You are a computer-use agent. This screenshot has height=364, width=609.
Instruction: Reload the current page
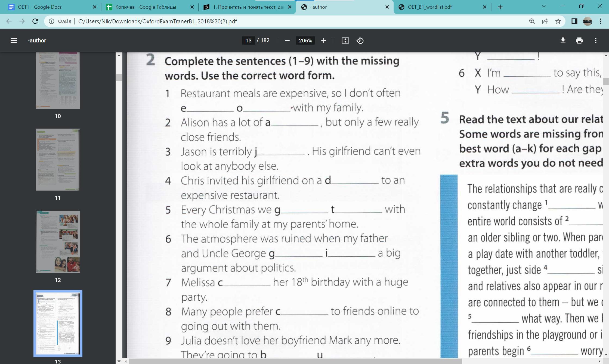click(35, 21)
